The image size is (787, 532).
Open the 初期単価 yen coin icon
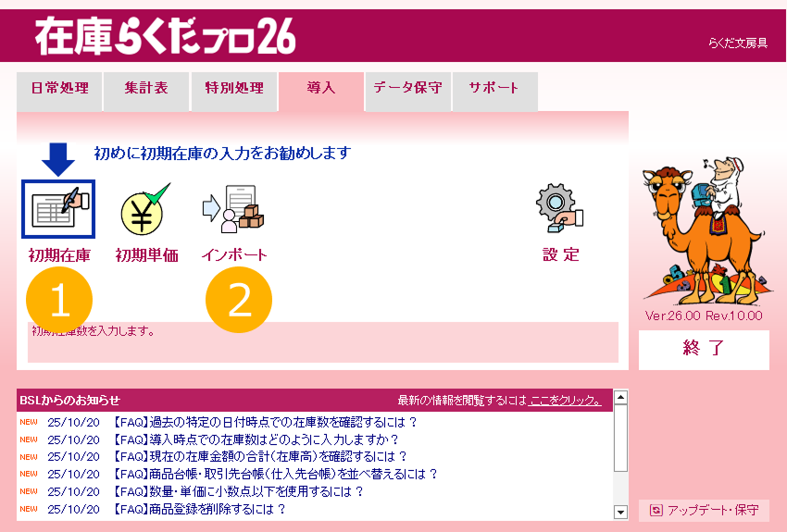pyautogui.click(x=145, y=209)
